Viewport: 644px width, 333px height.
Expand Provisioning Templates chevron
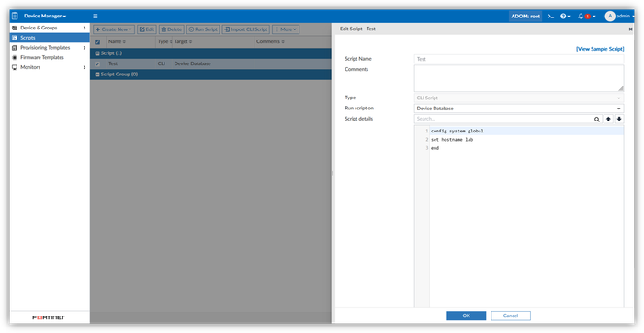pyautogui.click(x=85, y=48)
